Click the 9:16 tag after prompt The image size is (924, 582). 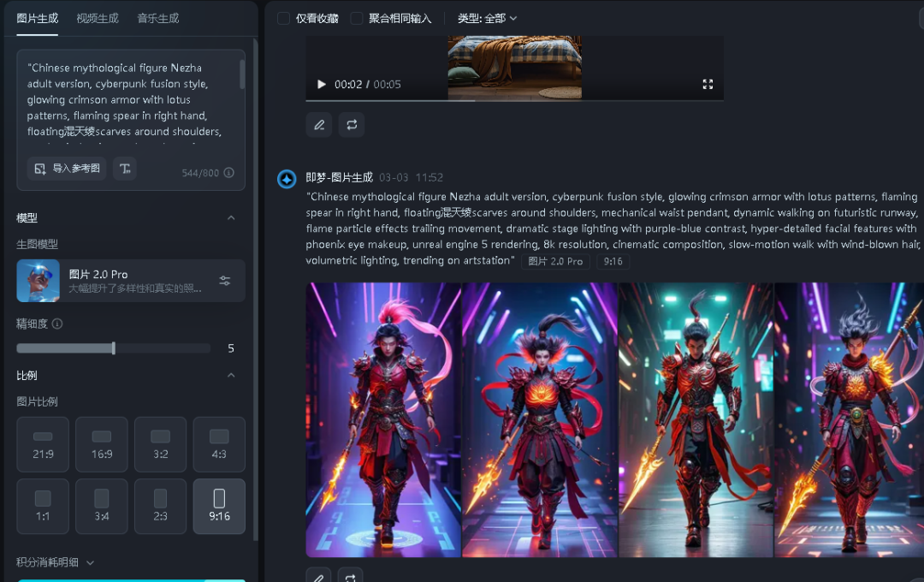(x=613, y=261)
